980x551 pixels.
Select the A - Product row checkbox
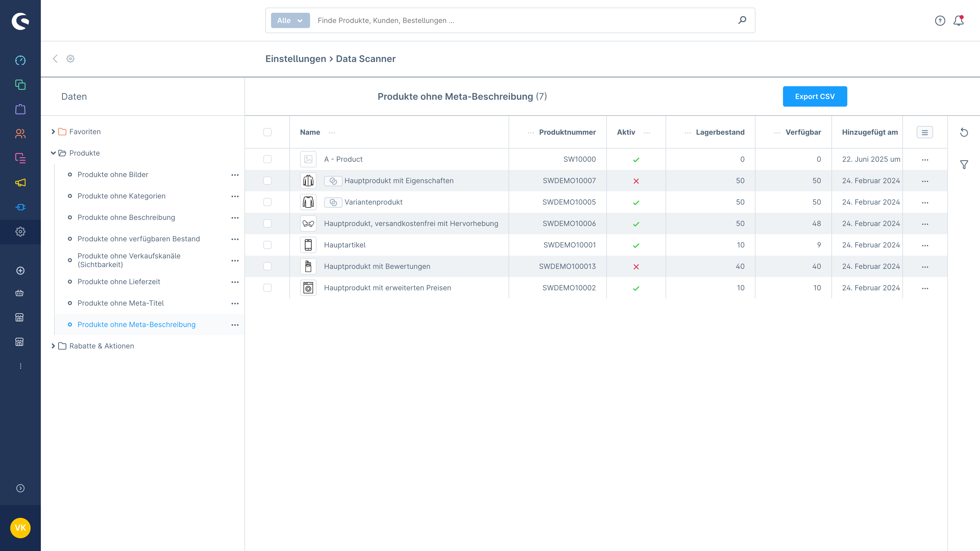point(267,159)
